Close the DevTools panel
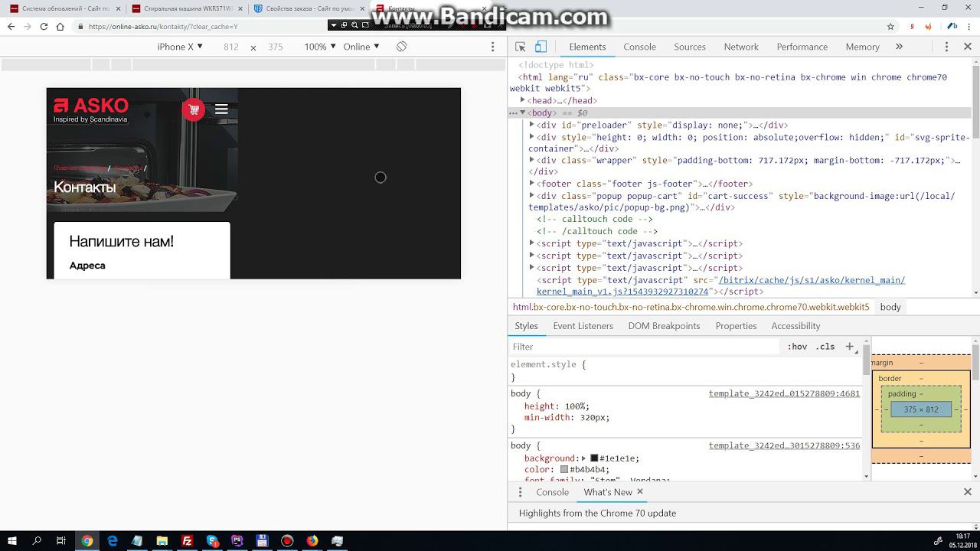Viewport: 980px width, 551px height. [x=968, y=47]
